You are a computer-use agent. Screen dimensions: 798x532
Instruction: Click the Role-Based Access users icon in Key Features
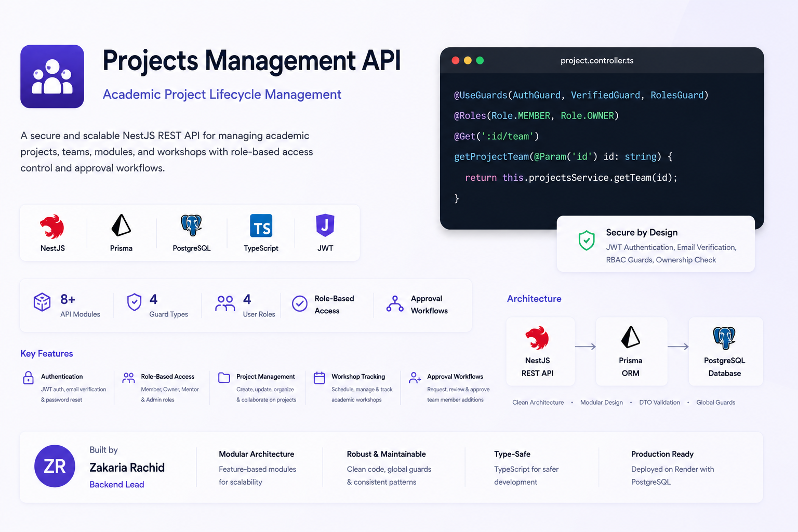[128, 378]
